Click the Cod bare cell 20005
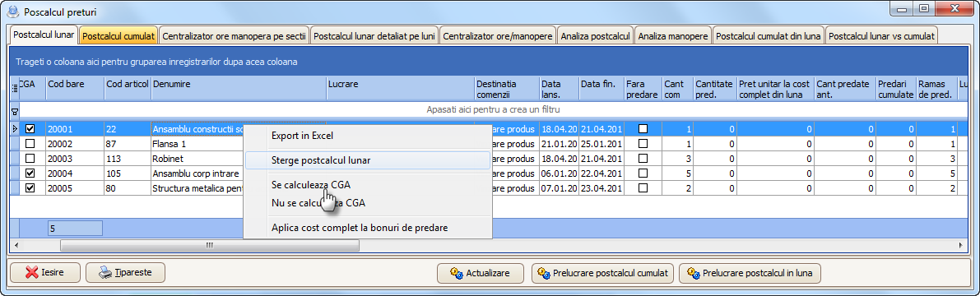The height and width of the screenshot is (296, 980). (x=75, y=188)
